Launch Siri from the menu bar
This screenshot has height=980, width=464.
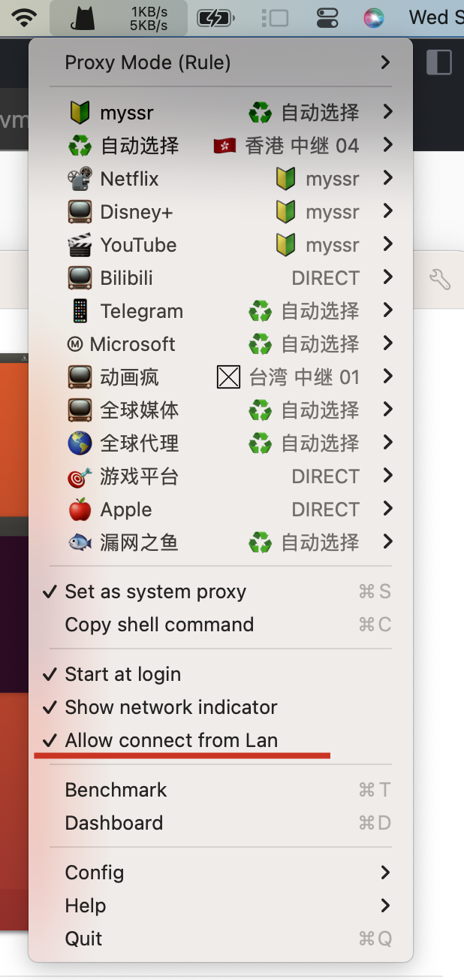374,17
